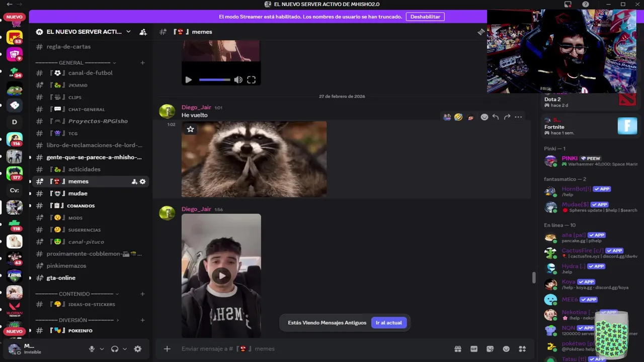Open the mudae channel

click(90, 194)
